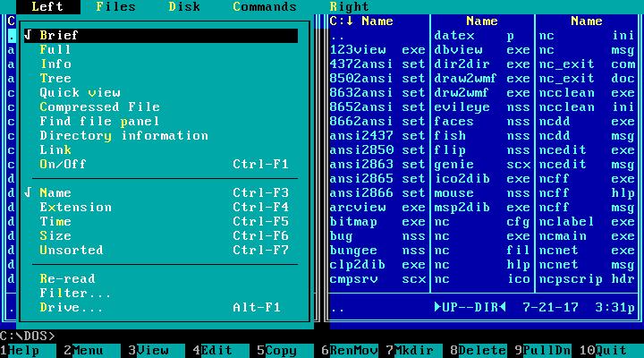Select file ncedit exe
Image resolution: width=644 pixels, height=358 pixels.
pyautogui.click(x=588, y=150)
